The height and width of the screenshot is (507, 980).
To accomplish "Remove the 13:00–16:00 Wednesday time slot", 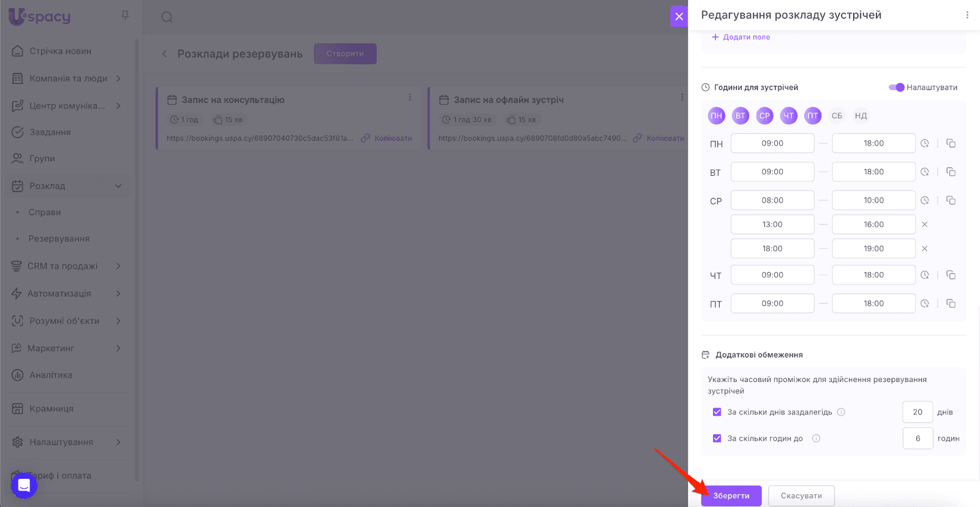I will (x=925, y=224).
